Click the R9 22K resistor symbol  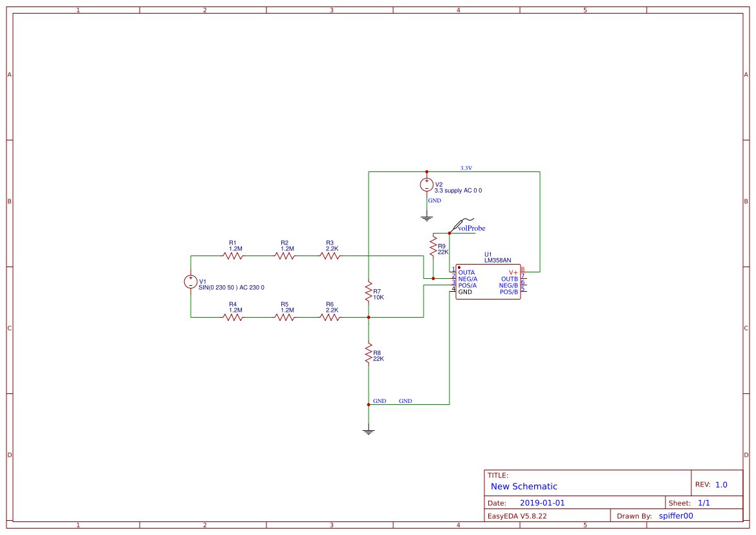pos(433,246)
